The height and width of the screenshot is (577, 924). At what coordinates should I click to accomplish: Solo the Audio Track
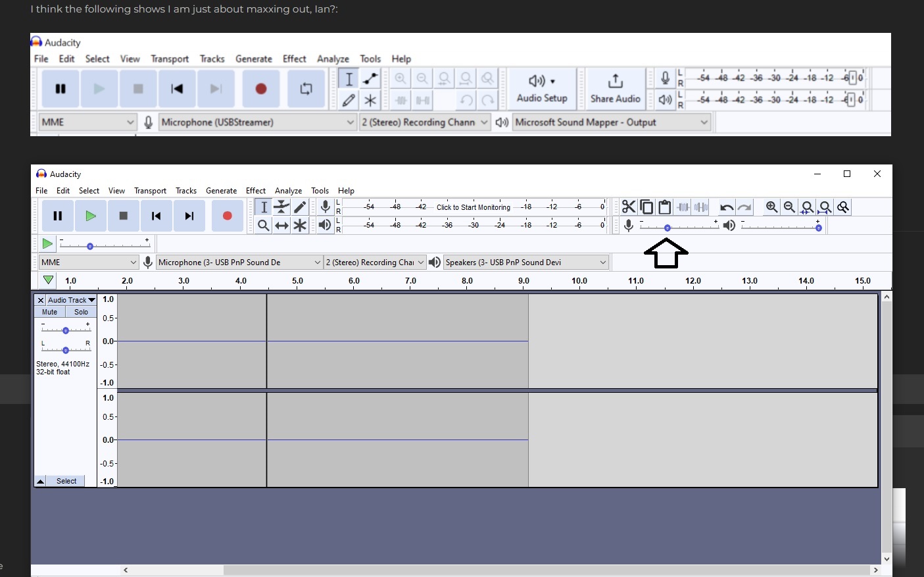tap(81, 312)
